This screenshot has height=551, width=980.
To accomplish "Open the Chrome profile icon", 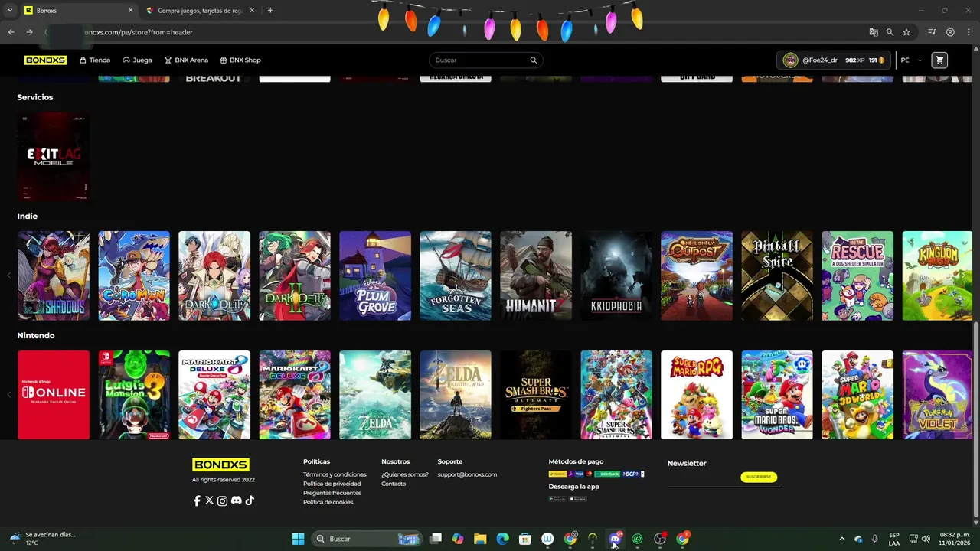I will point(950,32).
